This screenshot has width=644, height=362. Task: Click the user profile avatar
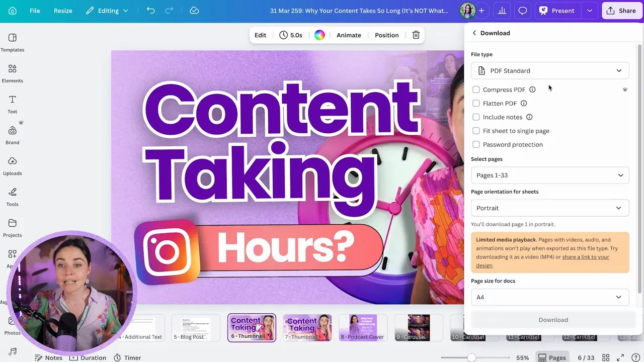(467, 11)
